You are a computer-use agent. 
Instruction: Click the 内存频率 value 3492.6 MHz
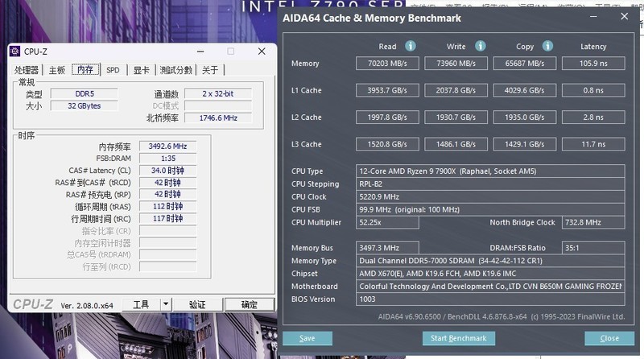click(167, 146)
